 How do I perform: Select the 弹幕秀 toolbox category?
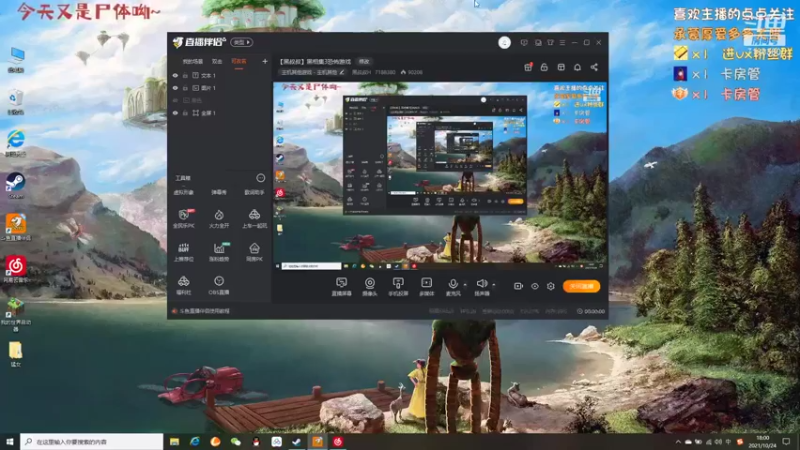219,192
